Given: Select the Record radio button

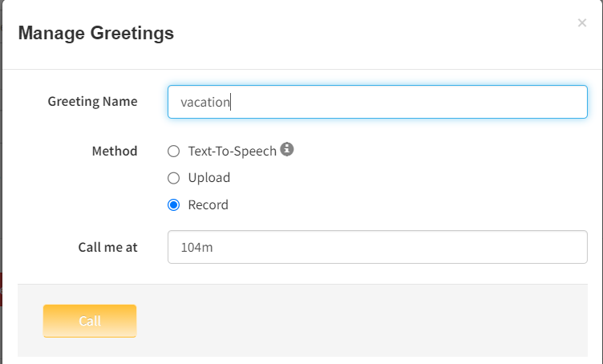Looking at the screenshot, I should (x=173, y=205).
